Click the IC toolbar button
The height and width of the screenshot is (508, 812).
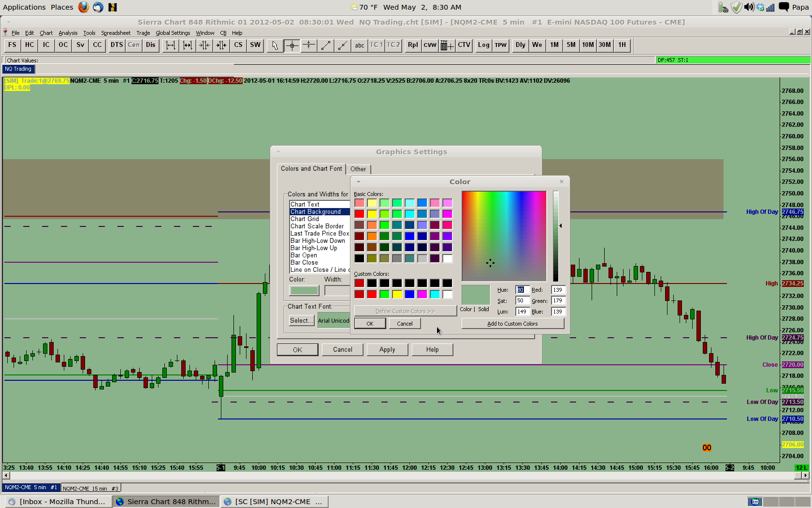pyautogui.click(x=46, y=45)
